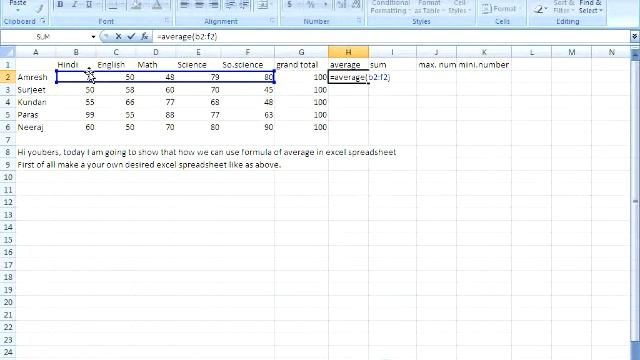
Task: Click the 'Amresh' name cell
Action: tap(36, 77)
